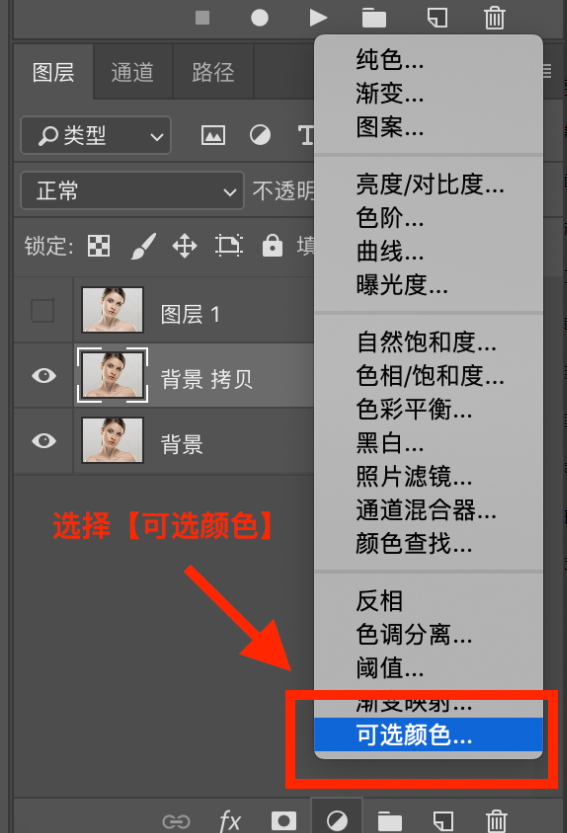Click the record action circle icon
567x833 pixels.
pos(259,18)
